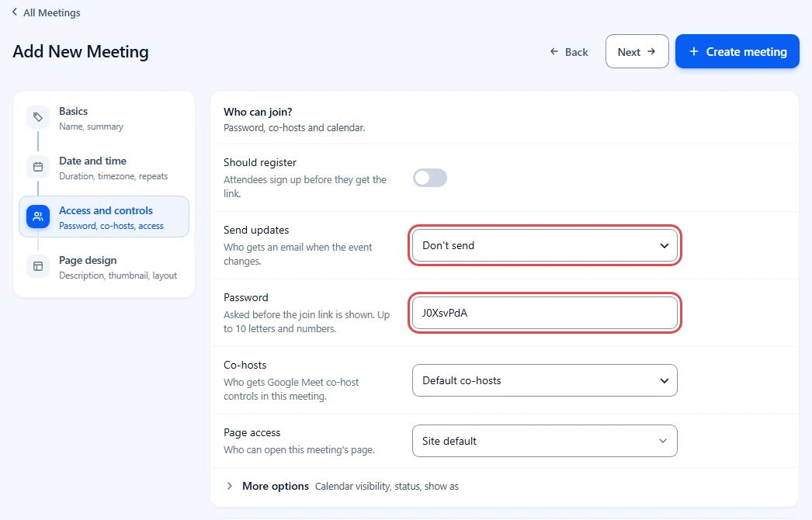Viewport: 812px width, 520px height.
Task: Click the Date and time calendar icon
Action: tap(38, 167)
